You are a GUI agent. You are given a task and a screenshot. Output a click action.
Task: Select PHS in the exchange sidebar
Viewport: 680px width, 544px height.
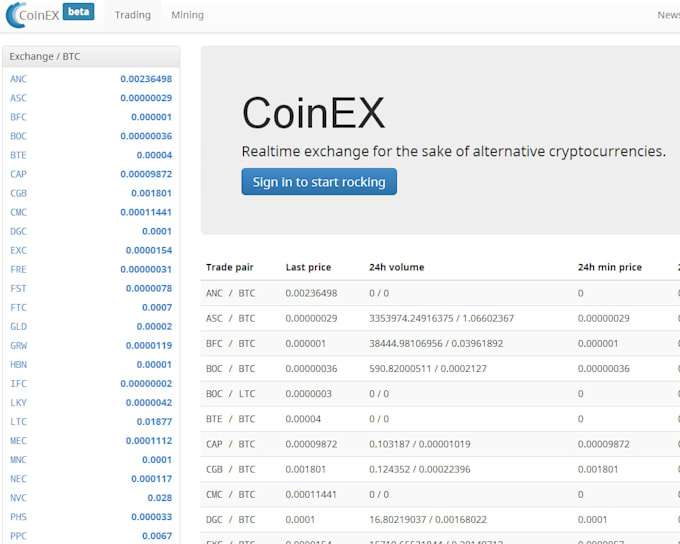click(x=19, y=517)
